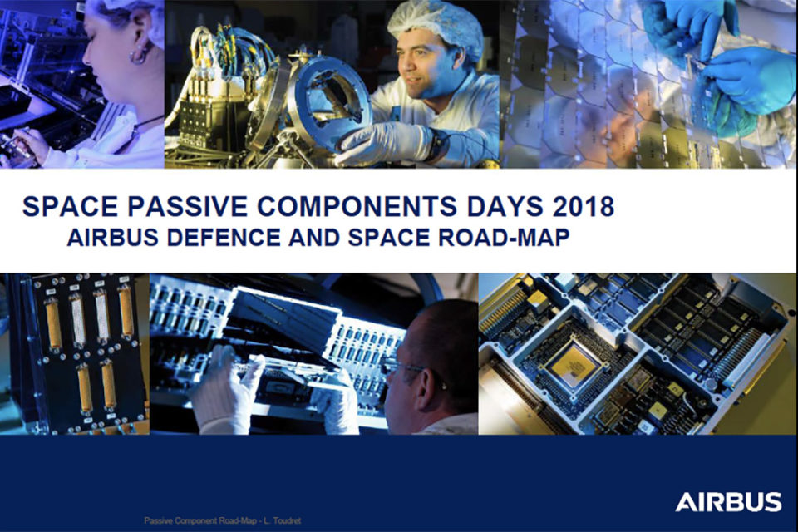Click the 'Passive Component Road-Map - L. Toudret' footer
Image resolution: width=798 pixels, height=532 pixels.
[x=223, y=521]
